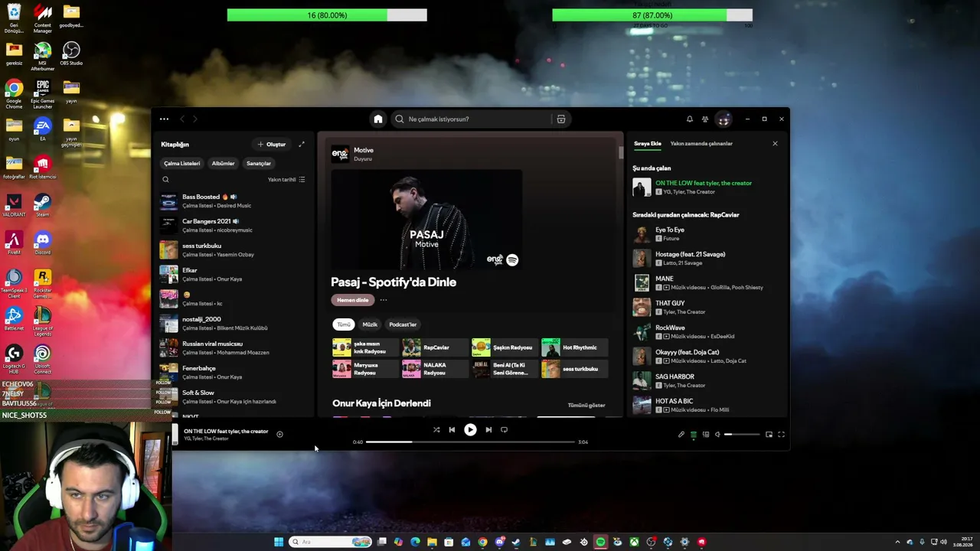Open the Şaşkın Radyosu tile
Viewport: 980px width, 551px height.
pyautogui.click(x=505, y=347)
